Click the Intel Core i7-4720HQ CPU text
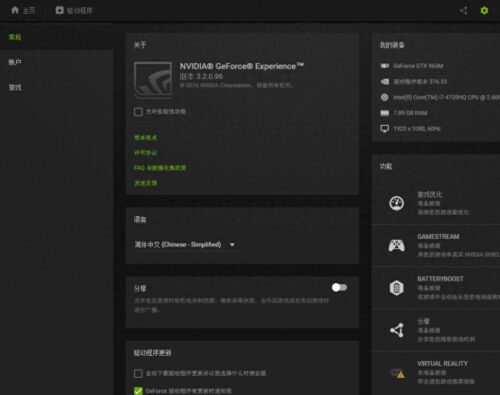This screenshot has height=395, width=500. coord(446,97)
